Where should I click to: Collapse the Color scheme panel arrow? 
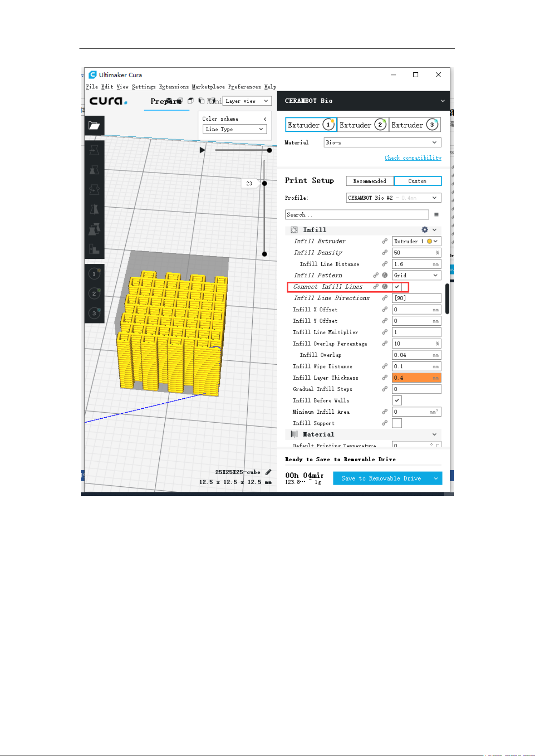(x=265, y=119)
